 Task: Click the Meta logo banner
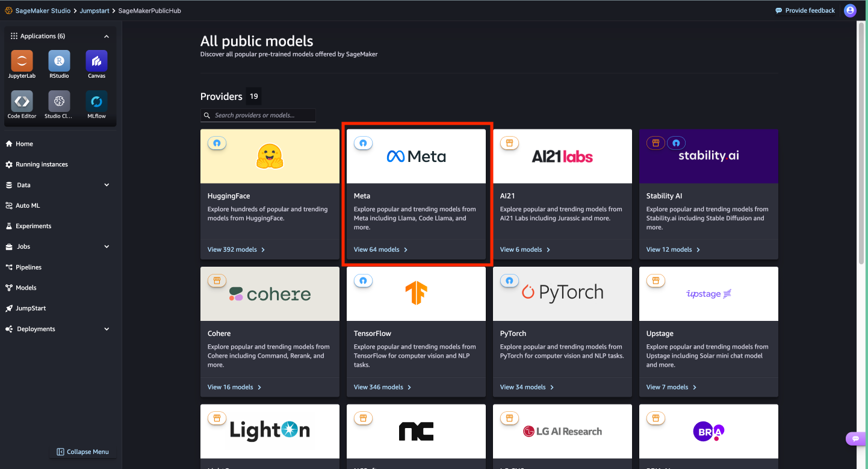coord(416,157)
